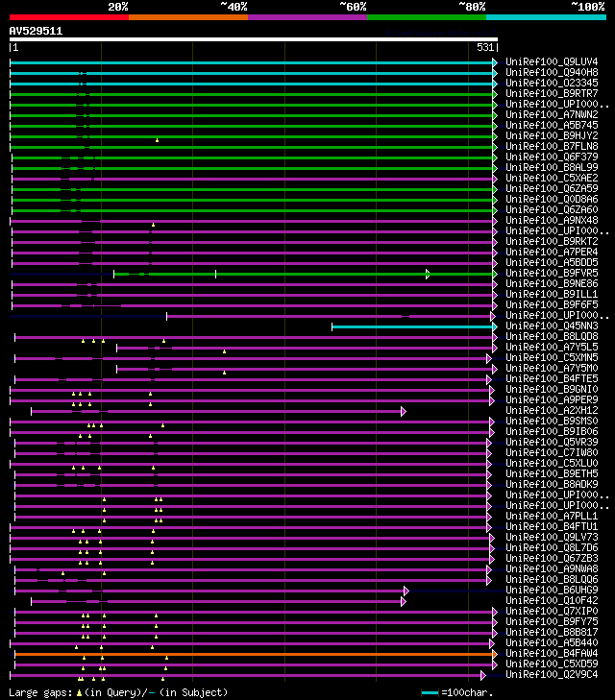This screenshot has height=700, width=615.
Task: Click the =100char. scale legend
Action: pyautogui.click(x=457, y=693)
